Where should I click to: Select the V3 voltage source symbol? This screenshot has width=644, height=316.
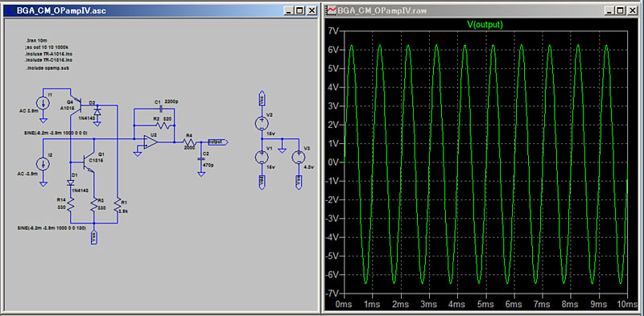click(x=298, y=157)
